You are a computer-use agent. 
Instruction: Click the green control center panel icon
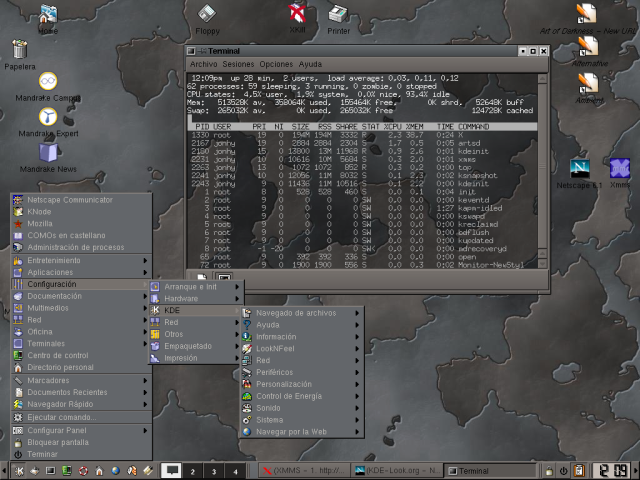pyautogui.click(x=67, y=471)
